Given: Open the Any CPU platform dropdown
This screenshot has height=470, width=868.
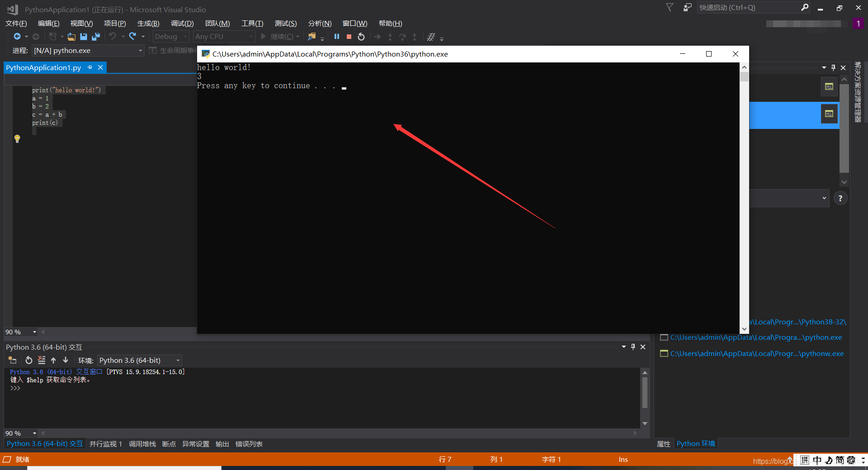Looking at the screenshot, I should pos(224,37).
